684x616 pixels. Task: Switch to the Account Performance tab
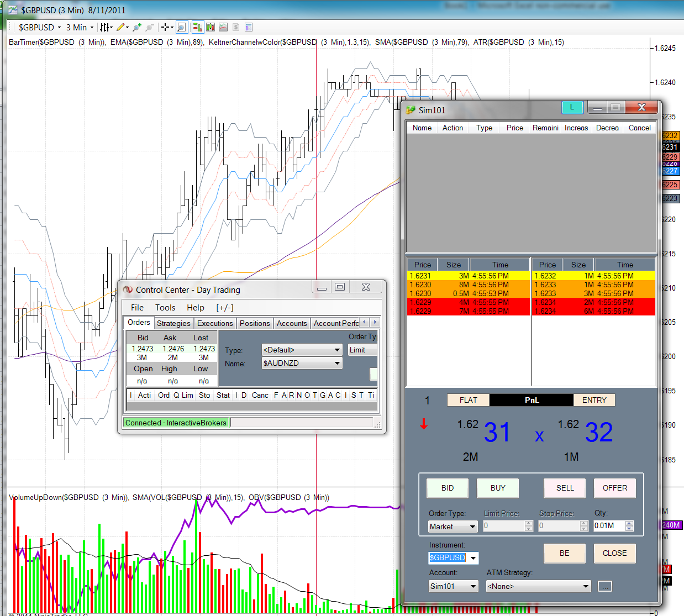(x=336, y=323)
